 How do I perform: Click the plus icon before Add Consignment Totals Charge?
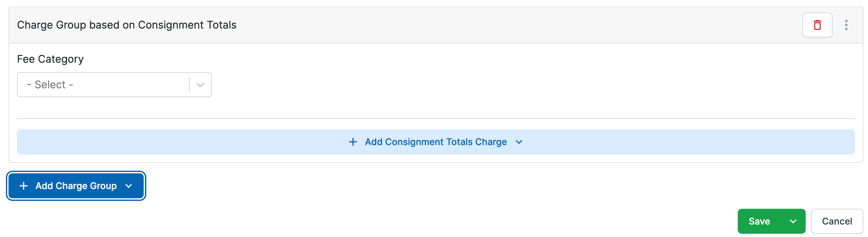tap(353, 142)
